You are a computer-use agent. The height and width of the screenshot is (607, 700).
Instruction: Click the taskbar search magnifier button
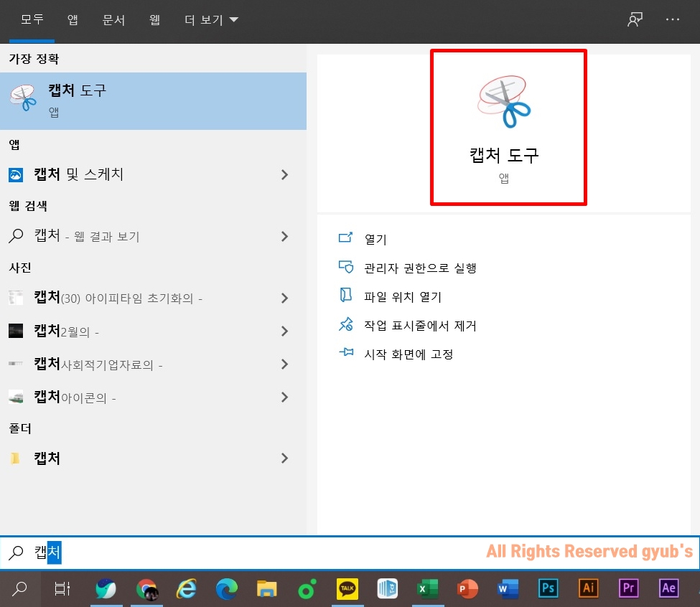point(19,589)
